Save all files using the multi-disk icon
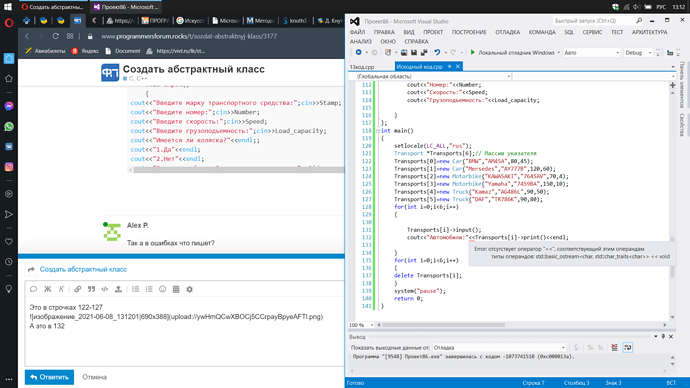690x388 pixels. pos(424,52)
